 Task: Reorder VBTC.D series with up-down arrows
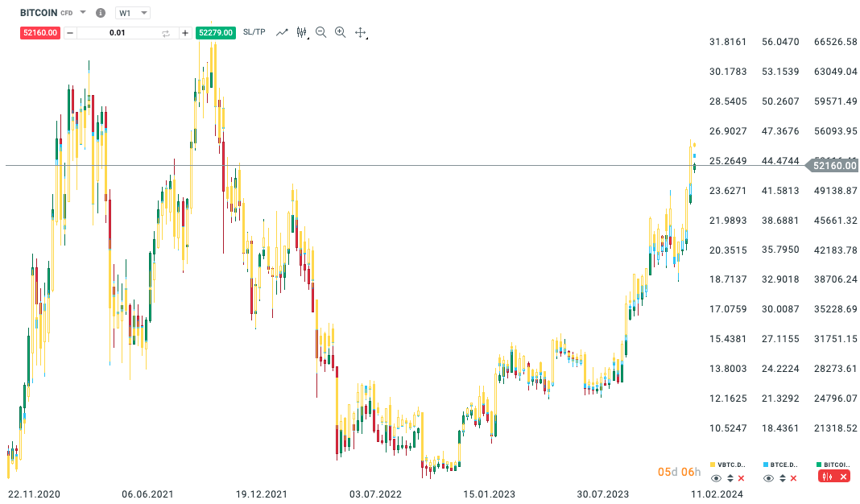click(730, 478)
